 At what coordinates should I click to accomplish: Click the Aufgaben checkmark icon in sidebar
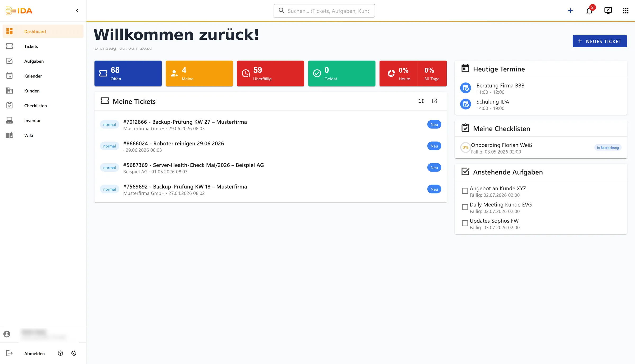click(10, 61)
